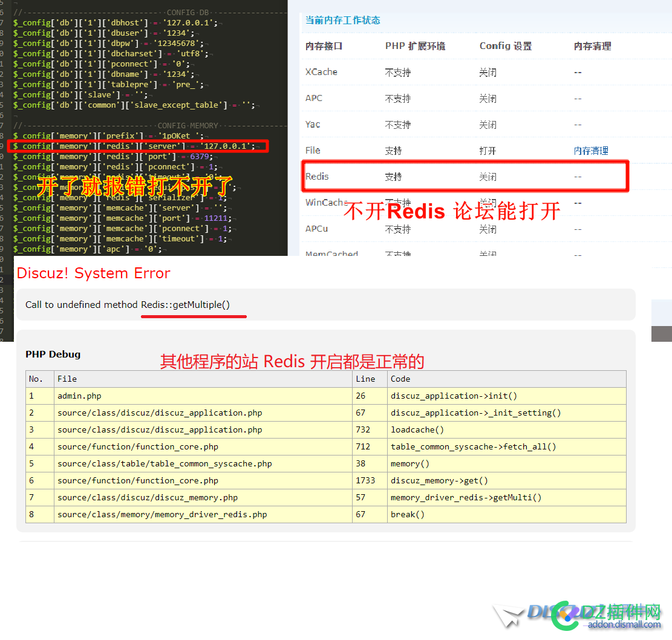Select File row's 打开 config status cell
Image resolution: width=672 pixels, height=640 pixels.
pyautogui.click(x=488, y=151)
